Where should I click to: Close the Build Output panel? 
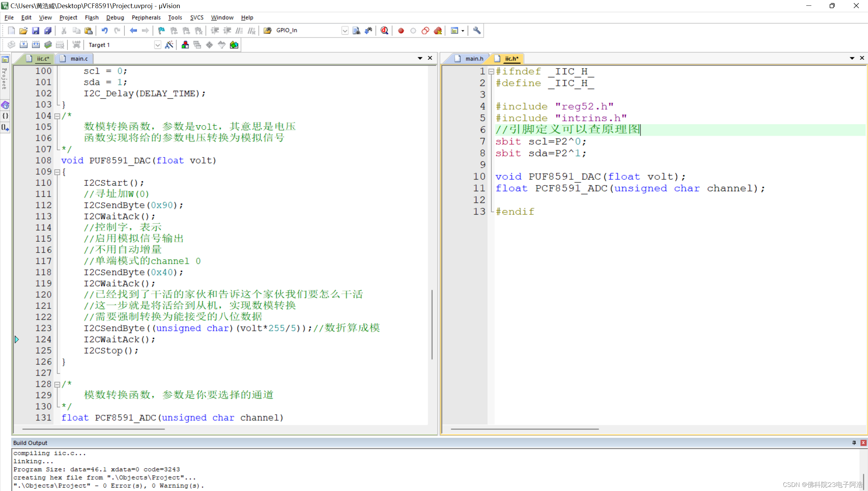[x=863, y=443]
